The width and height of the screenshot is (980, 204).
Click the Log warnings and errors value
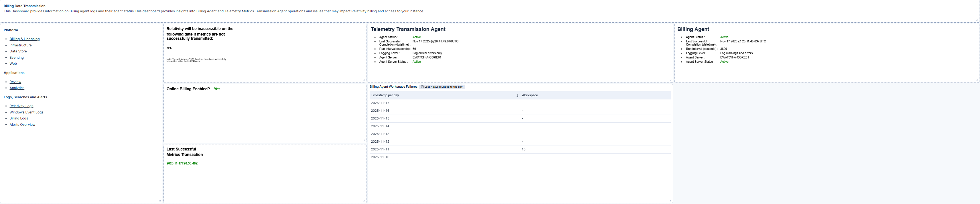point(736,53)
